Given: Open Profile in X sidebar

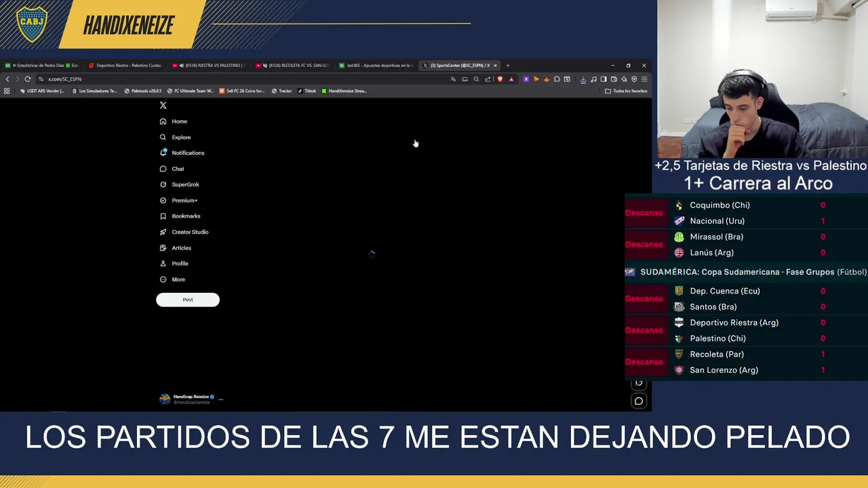Looking at the screenshot, I should coord(174,264).
